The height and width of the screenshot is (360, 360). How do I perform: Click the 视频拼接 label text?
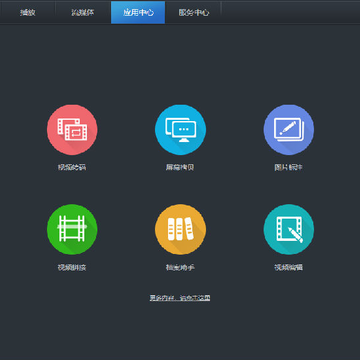click(x=72, y=267)
